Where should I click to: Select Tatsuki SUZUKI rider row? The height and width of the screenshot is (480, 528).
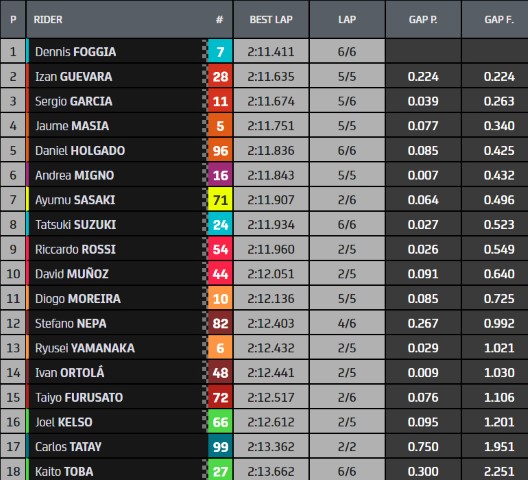pyautogui.click(x=264, y=224)
